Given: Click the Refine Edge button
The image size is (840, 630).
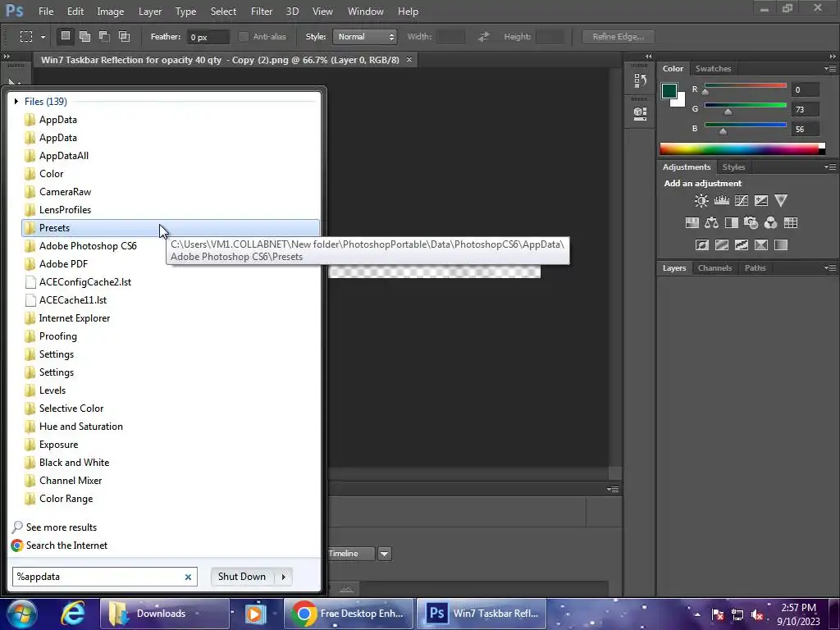Looking at the screenshot, I should [619, 36].
